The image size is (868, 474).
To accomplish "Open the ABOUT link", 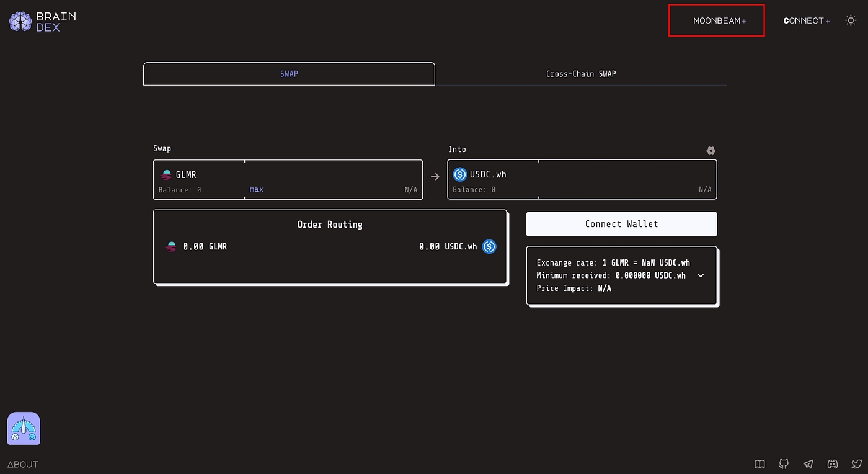I will click(23, 464).
